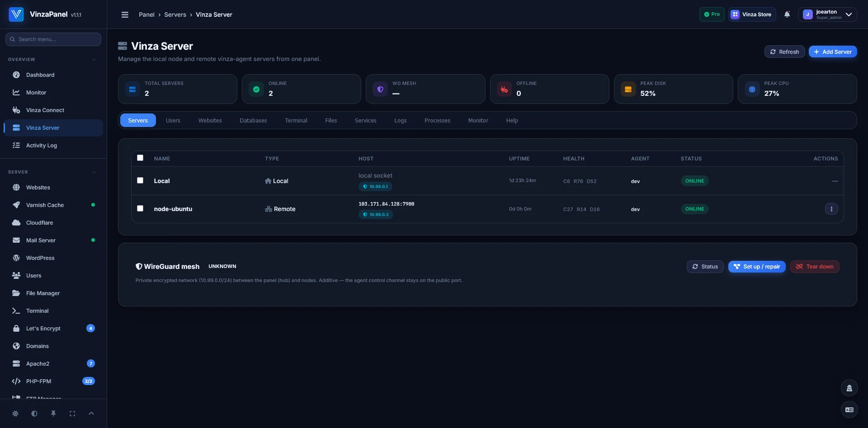The image size is (868, 428).
Task: Click the Peak CPU 27% stat card
Action: [797, 89]
